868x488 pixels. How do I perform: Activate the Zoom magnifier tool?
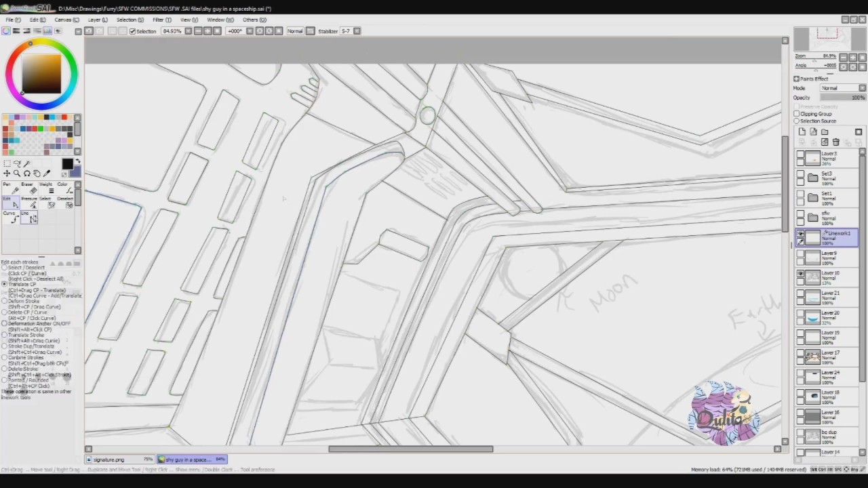(x=17, y=174)
